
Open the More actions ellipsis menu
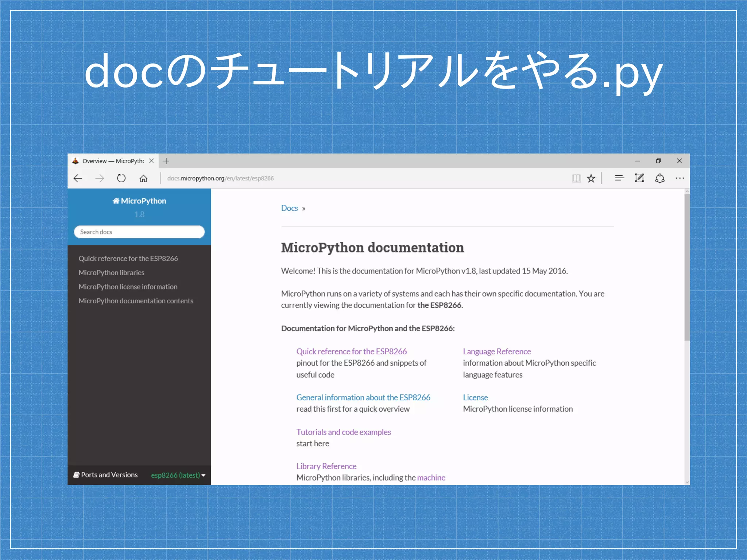tap(680, 178)
